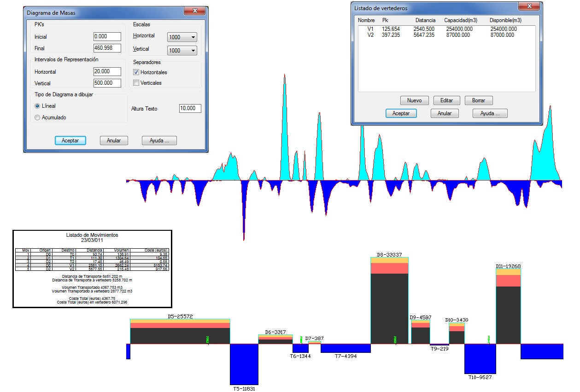Screen dimensions: 580x392
Task: Edit the Altura Texto field
Action: (x=190, y=109)
